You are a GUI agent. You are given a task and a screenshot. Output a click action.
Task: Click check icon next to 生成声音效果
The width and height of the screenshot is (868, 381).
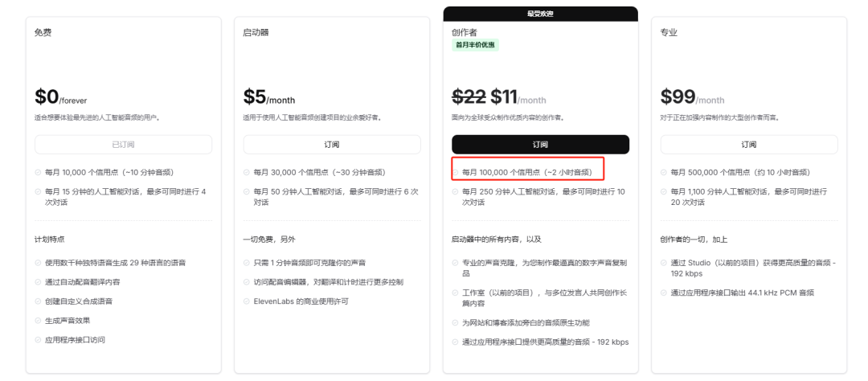38,321
